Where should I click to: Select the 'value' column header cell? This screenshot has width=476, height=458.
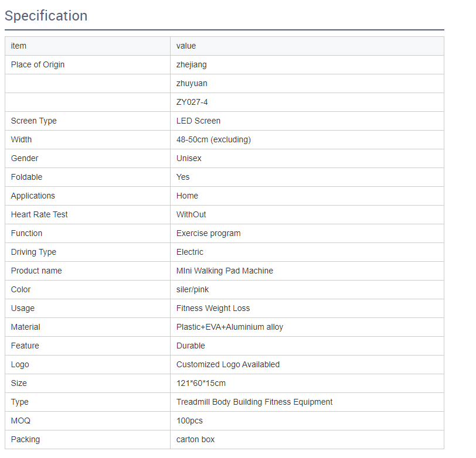(186, 46)
